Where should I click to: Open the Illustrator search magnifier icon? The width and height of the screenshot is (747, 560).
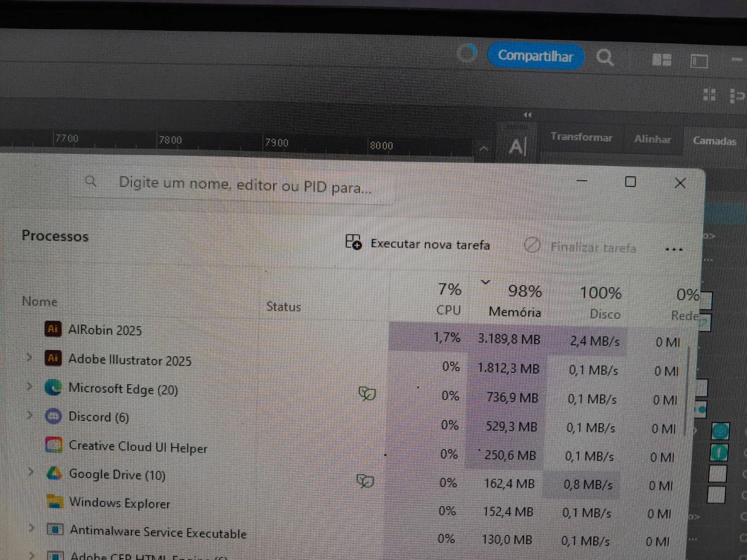coord(605,58)
